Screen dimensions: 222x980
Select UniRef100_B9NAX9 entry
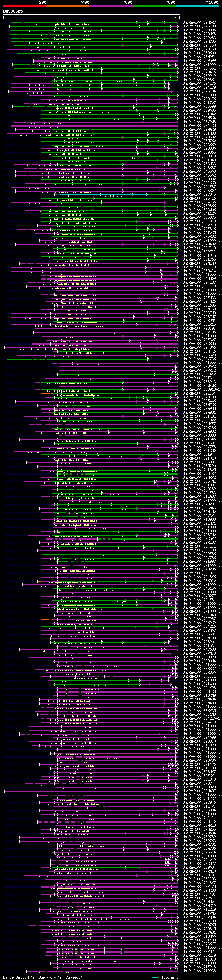(x=199, y=129)
